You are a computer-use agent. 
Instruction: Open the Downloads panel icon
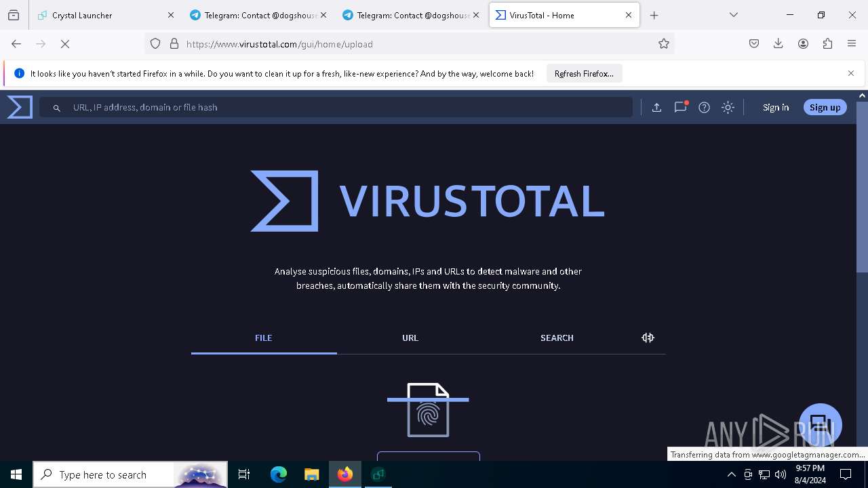click(x=778, y=43)
